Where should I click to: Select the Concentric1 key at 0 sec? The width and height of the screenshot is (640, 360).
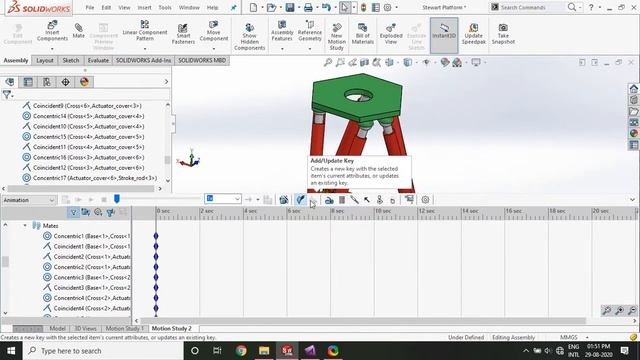pos(156,236)
